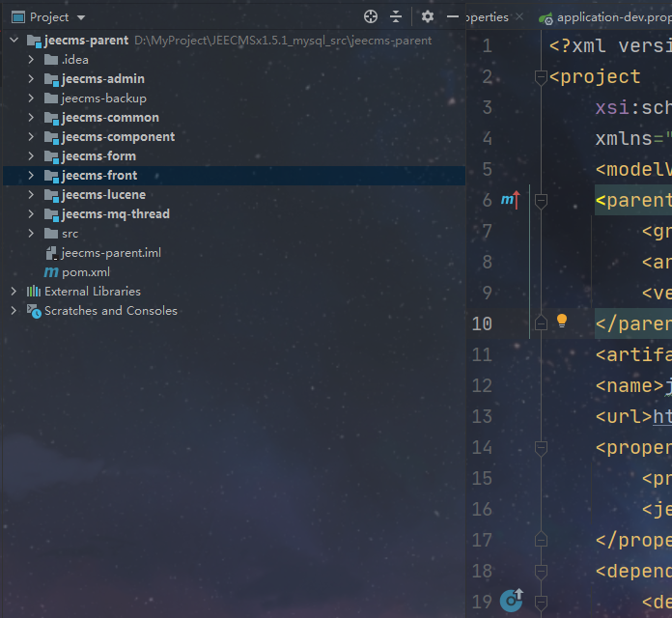Viewport: 672px width, 618px height.
Task: Expand the jeecms-admin module arrow
Action: coord(31,79)
